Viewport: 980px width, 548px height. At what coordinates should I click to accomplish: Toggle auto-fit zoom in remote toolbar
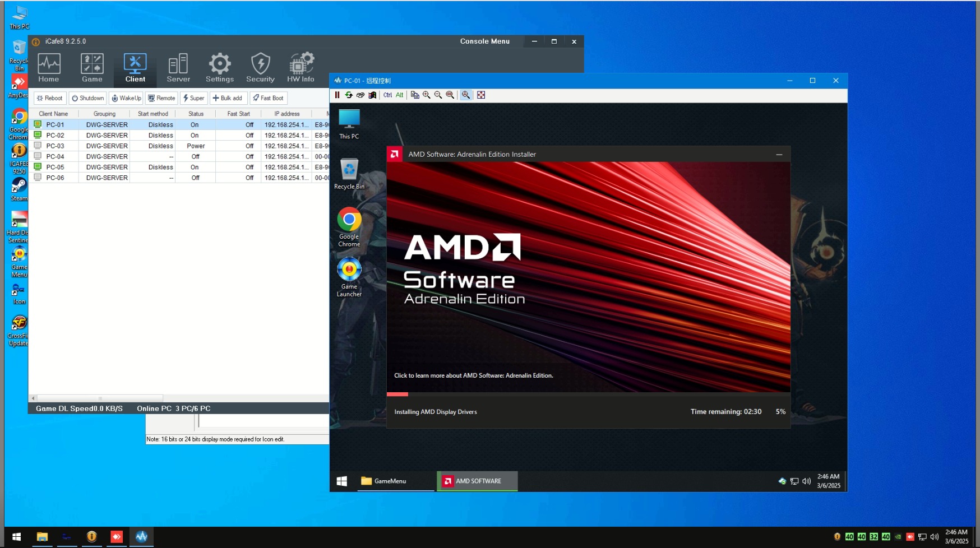(x=466, y=95)
